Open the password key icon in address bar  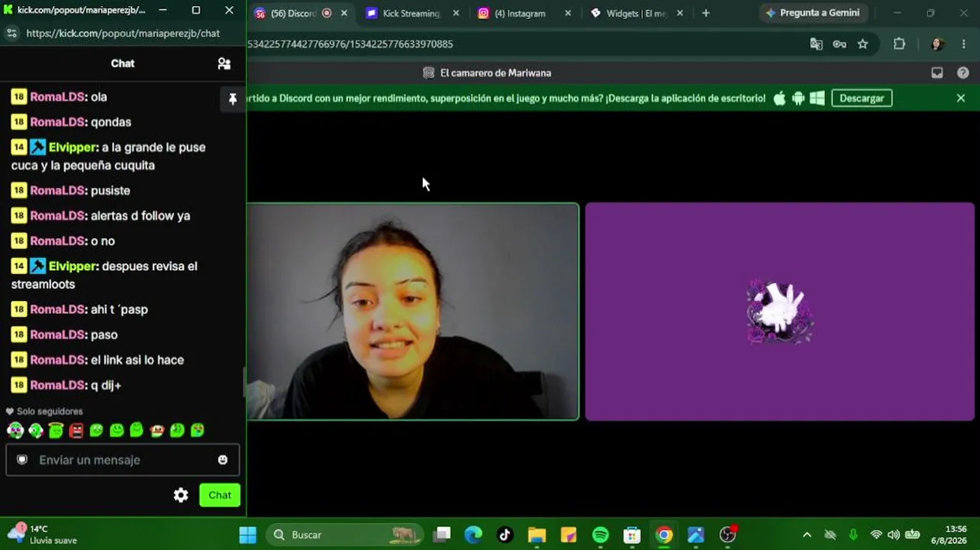(840, 44)
